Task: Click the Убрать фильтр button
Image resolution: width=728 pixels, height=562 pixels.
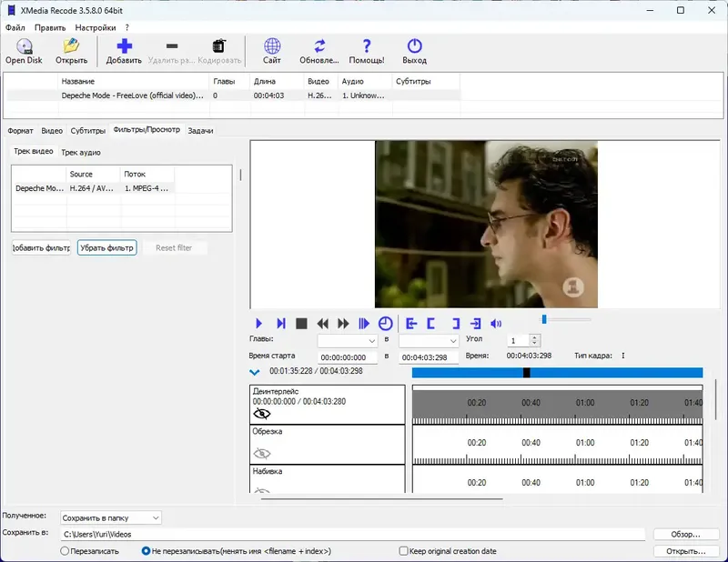Action: (106, 247)
